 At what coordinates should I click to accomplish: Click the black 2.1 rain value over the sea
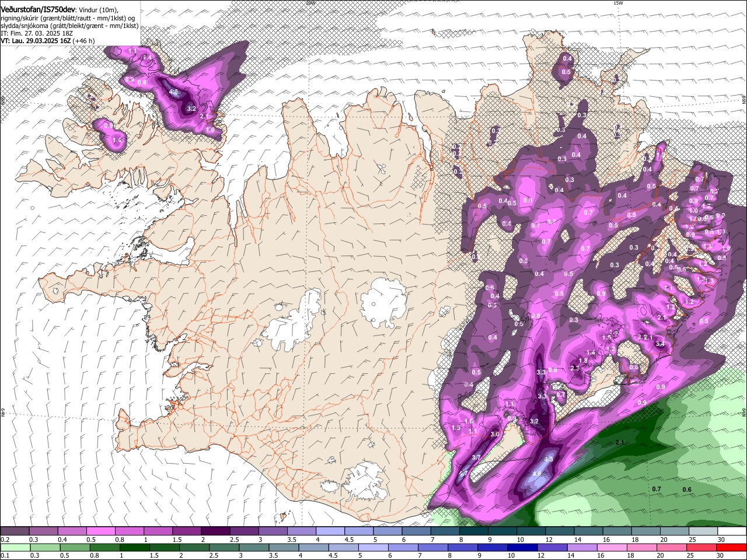(620, 443)
